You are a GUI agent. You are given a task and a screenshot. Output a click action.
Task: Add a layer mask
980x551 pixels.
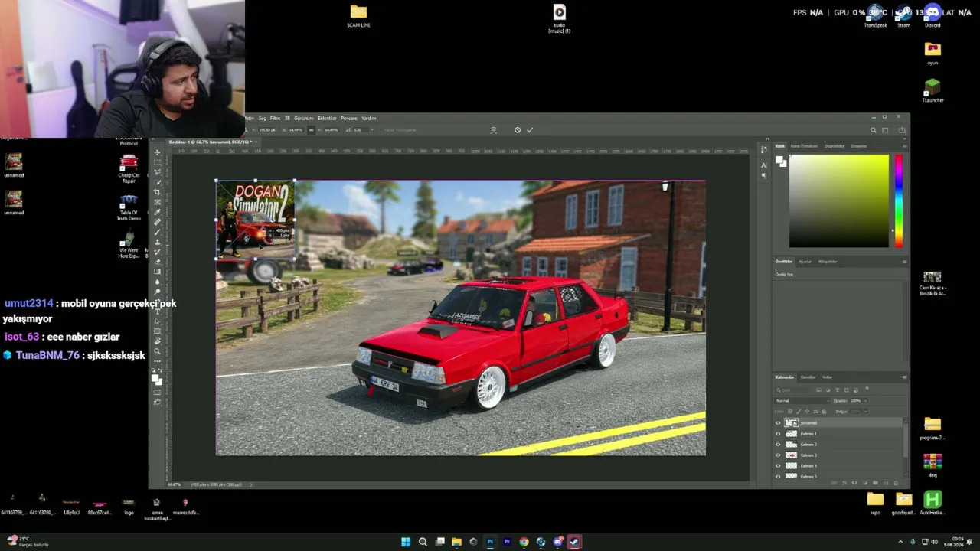pos(854,483)
